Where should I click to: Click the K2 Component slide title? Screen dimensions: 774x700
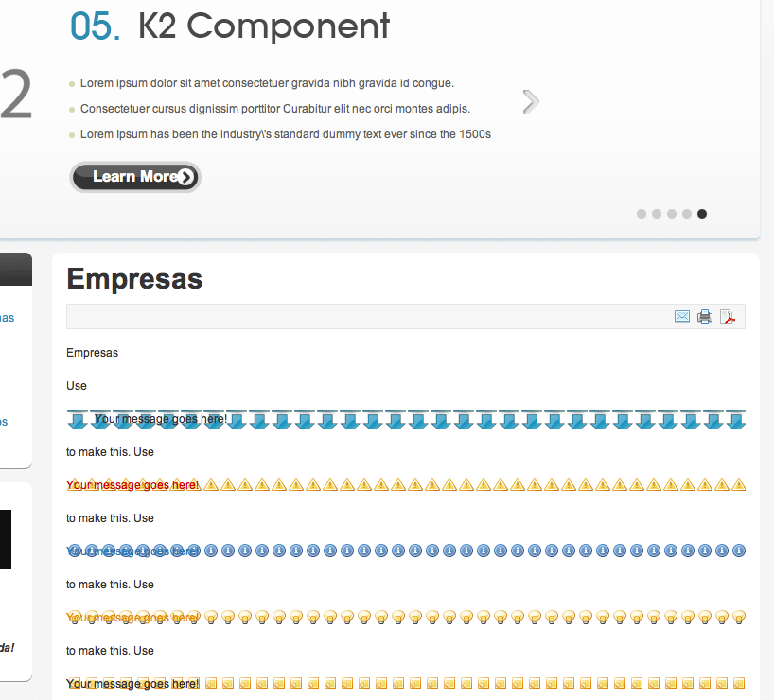(264, 26)
